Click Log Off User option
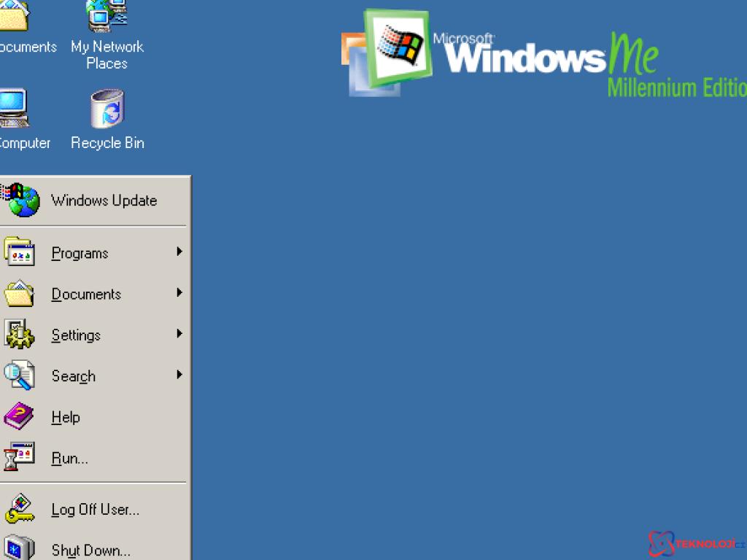This screenshot has height=560, width=747. (x=96, y=509)
